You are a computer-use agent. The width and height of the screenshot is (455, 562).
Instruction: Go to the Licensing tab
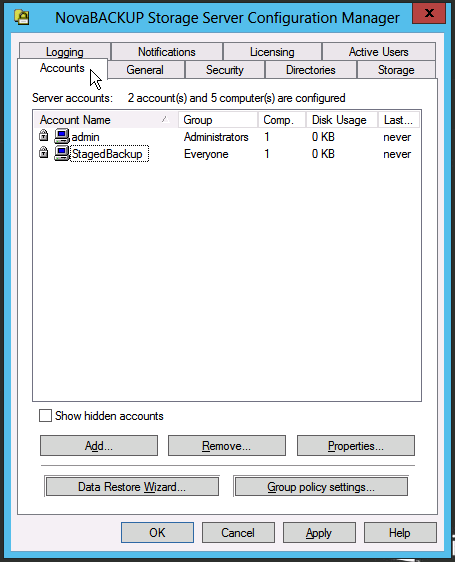point(272,52)
